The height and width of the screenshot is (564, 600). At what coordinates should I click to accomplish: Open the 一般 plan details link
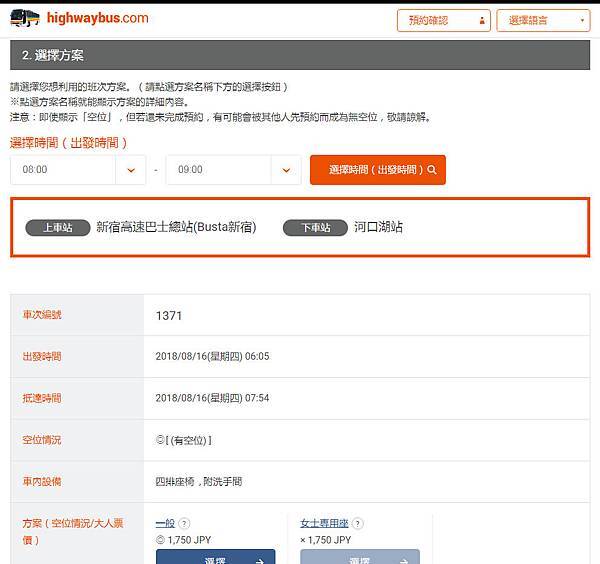point(165,523)
